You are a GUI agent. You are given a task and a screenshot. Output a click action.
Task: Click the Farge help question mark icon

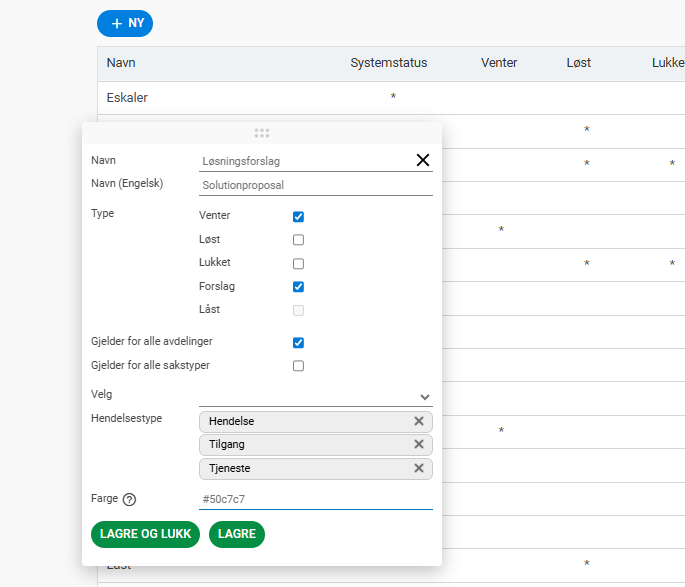coord(129,499)
